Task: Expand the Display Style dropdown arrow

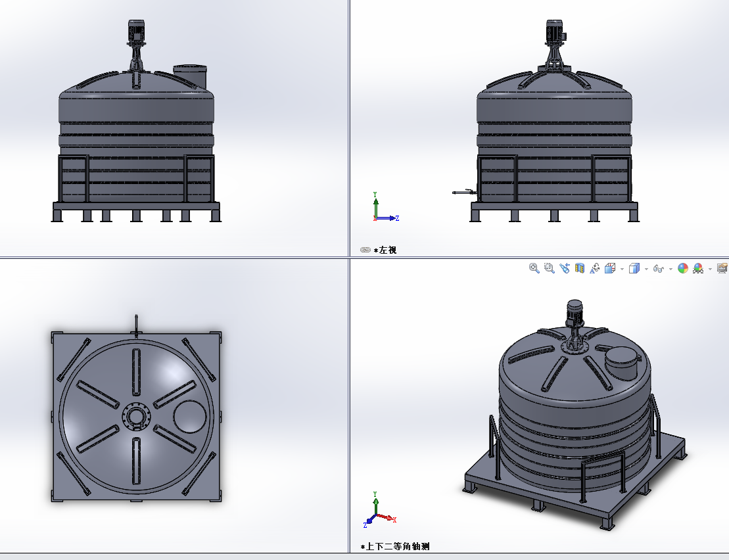Action: (646, 269)
